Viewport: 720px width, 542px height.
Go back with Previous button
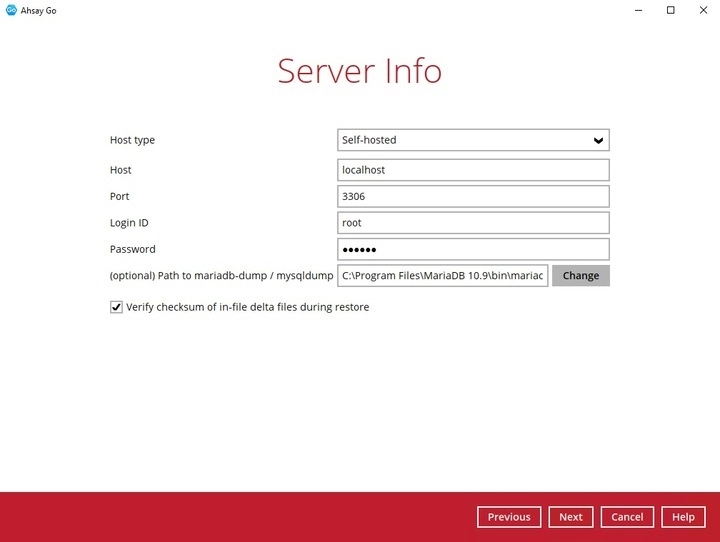(509, 517)
